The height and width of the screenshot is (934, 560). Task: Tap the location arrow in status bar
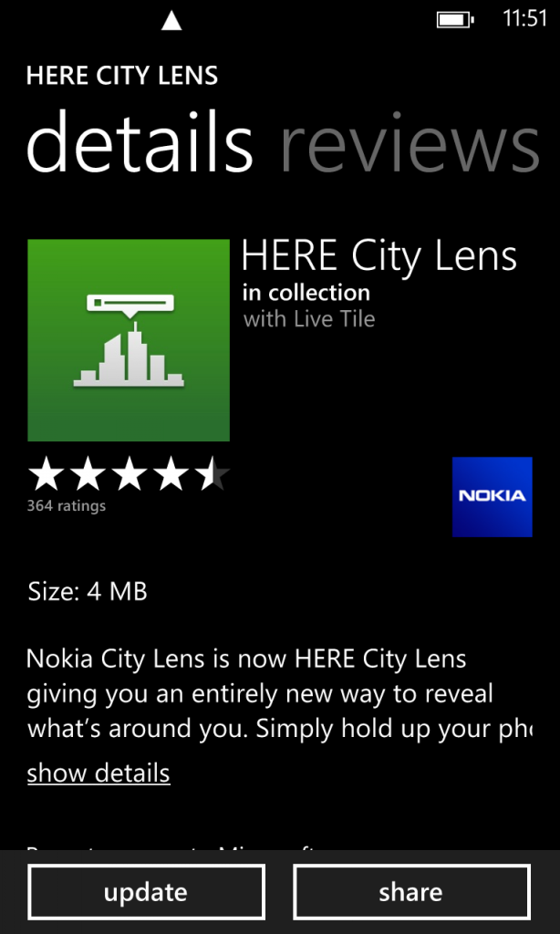point(171,21)
